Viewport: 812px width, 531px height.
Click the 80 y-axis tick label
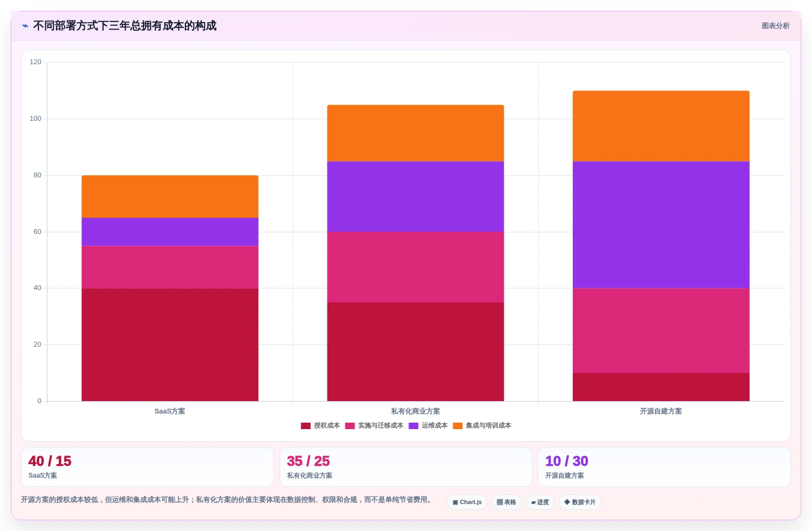[x=37, y=175]
